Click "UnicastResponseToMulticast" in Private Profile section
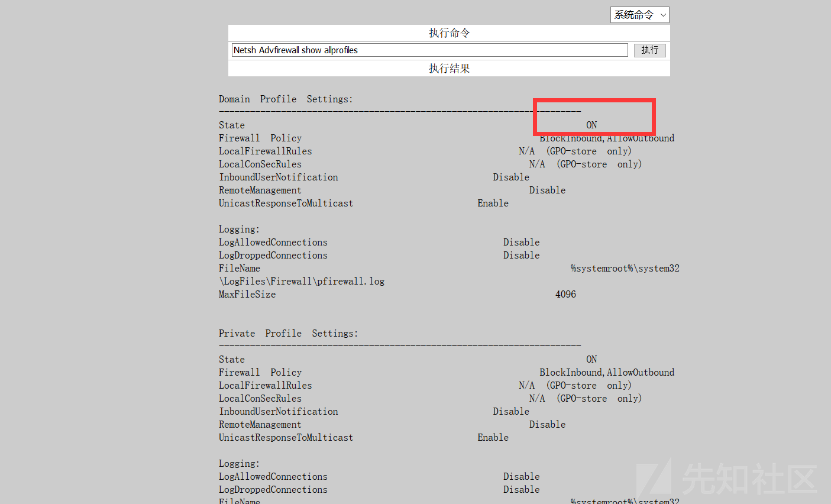Screen dimensions: 831x504 coord(286,438)
